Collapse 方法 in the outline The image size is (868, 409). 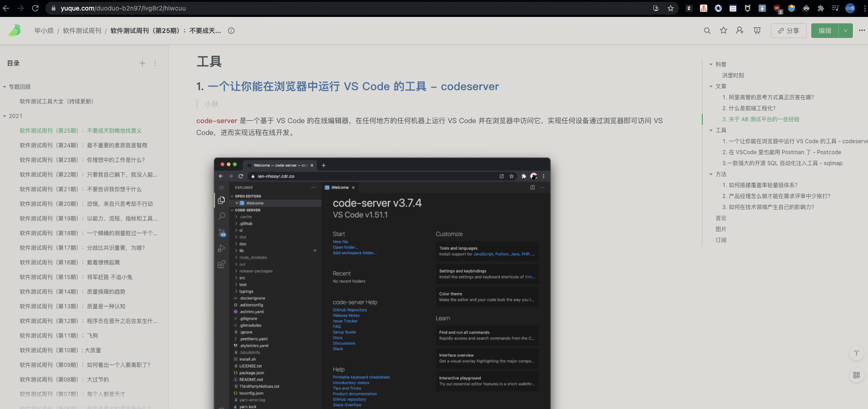tap(711, 174)
